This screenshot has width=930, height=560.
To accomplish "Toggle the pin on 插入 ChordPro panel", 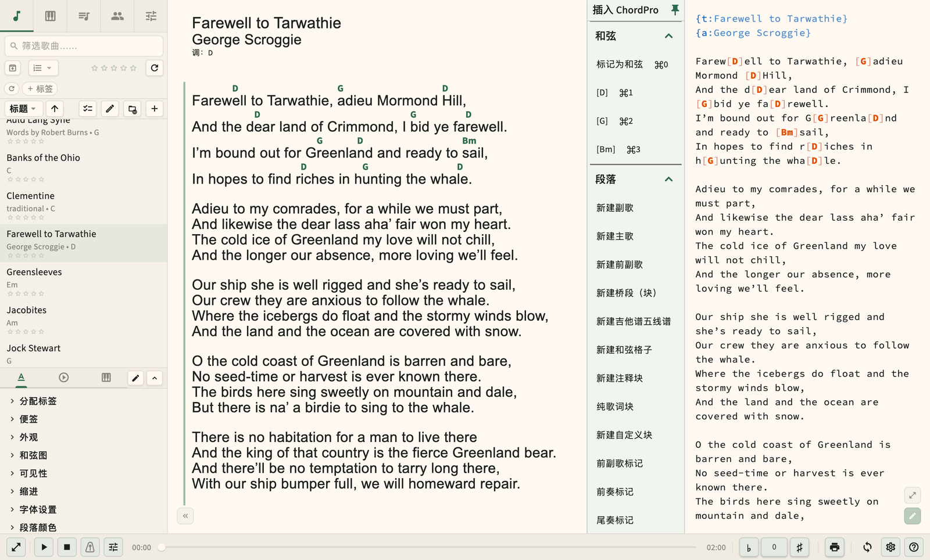I will pos(675,10).
